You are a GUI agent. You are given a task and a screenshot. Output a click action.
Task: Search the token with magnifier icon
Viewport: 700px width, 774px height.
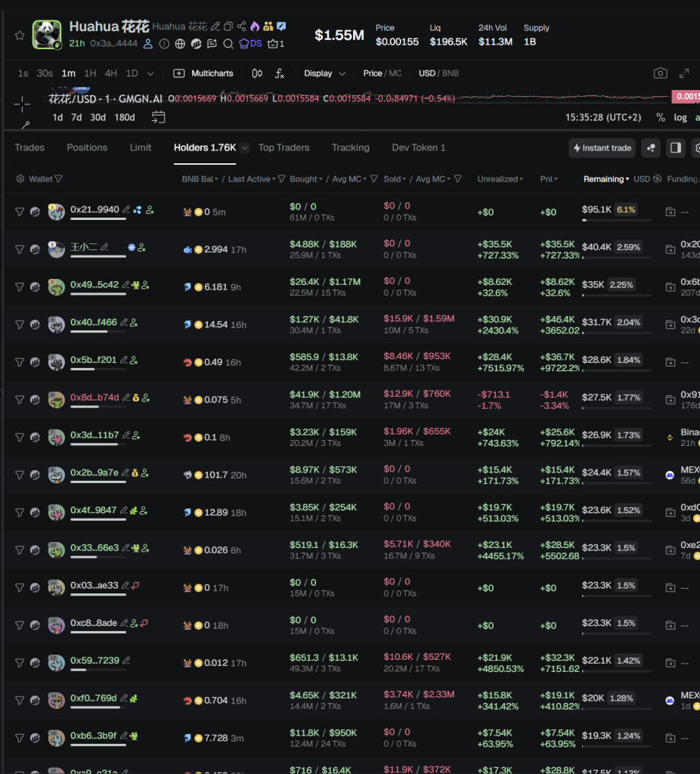(228, 44)
